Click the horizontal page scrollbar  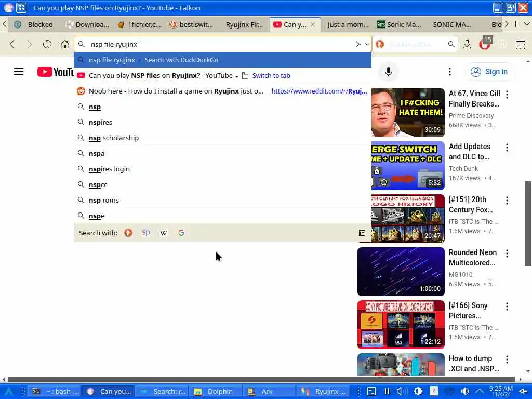point(261,379)
